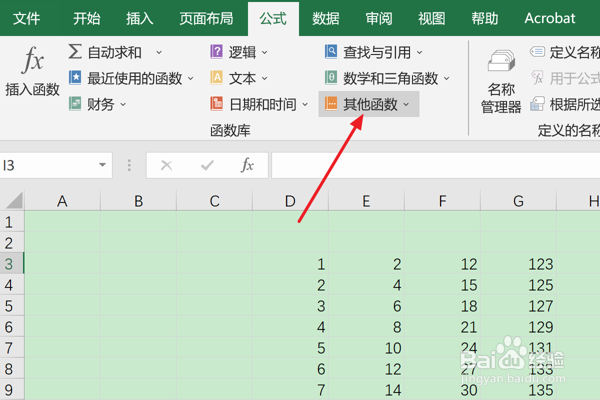Click into the formula bar input

pos(435,165)
